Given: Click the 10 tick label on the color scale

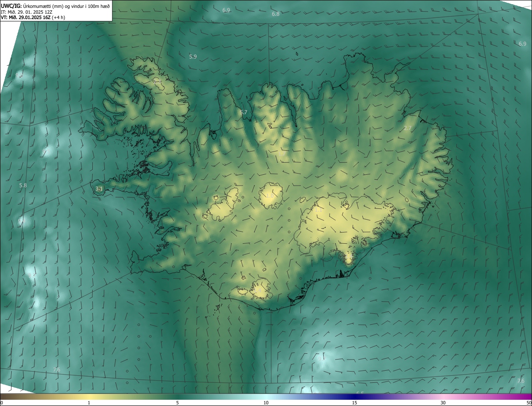Looking at the screenshot, I should [266, 403].
